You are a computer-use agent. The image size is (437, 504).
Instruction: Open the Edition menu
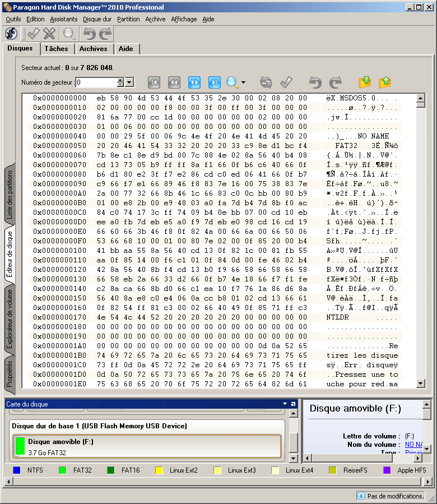click(x=35, y=19)
